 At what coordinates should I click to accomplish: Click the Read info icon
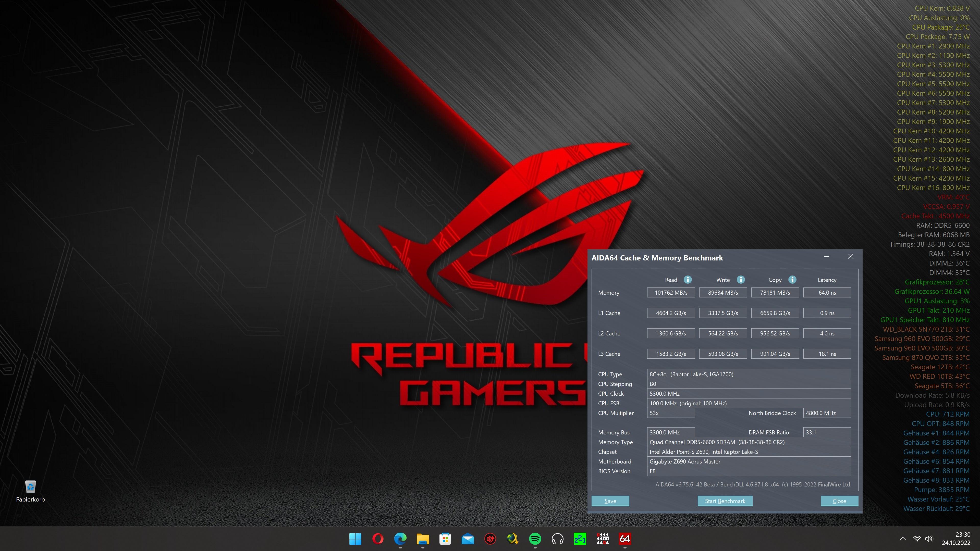(688, 280)
